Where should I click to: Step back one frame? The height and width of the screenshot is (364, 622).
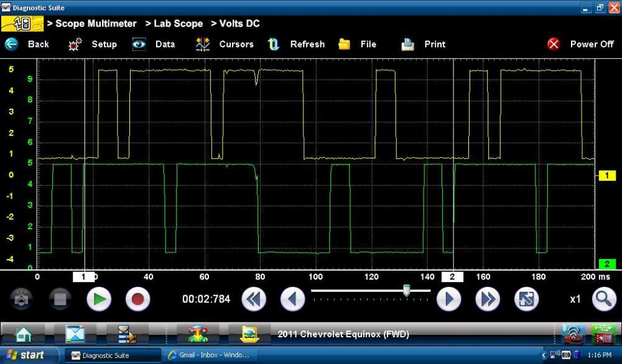pos(292,299)
